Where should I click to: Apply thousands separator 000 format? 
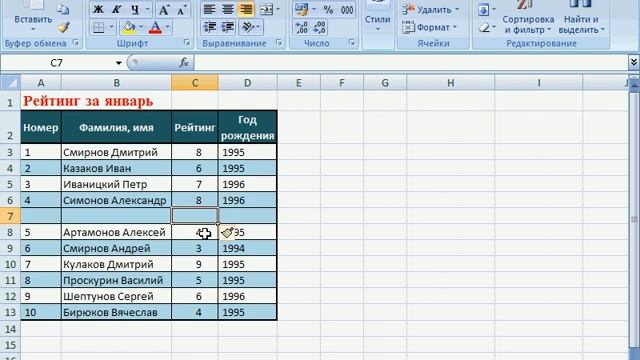pyautogui.click(x=347, y=9)
